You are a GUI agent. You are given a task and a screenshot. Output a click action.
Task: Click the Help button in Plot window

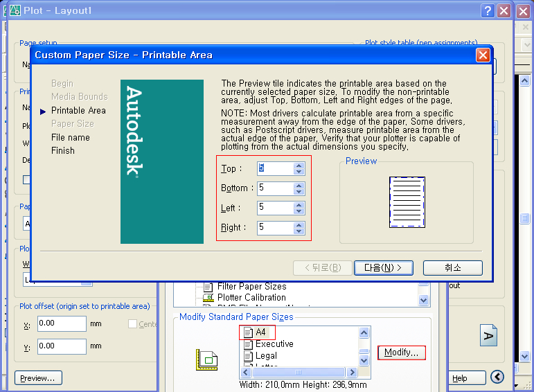tap(466, 378)
